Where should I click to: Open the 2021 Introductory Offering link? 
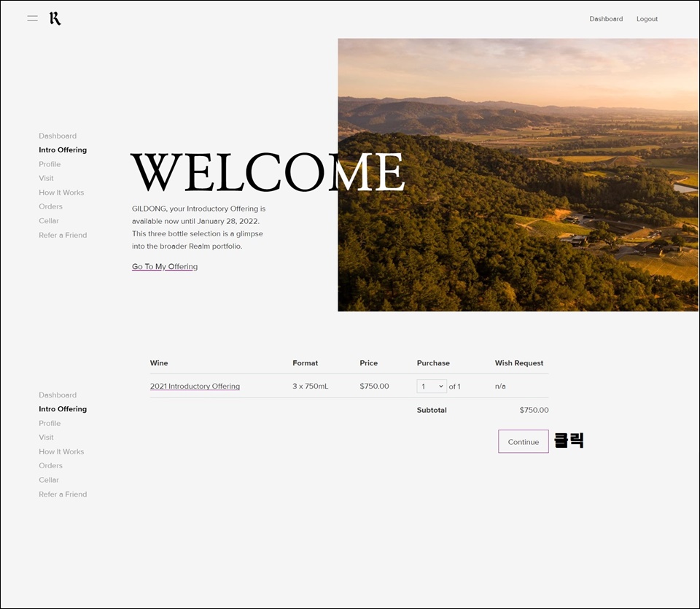(195, 387)
